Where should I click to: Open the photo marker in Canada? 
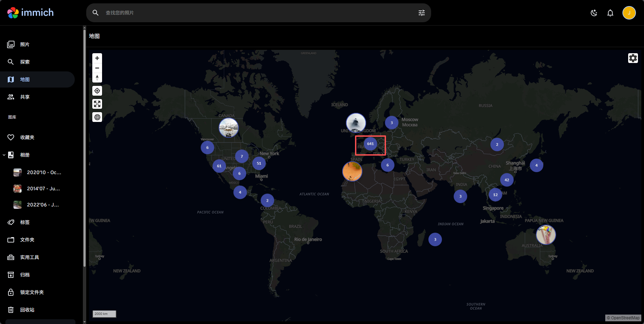229,128
